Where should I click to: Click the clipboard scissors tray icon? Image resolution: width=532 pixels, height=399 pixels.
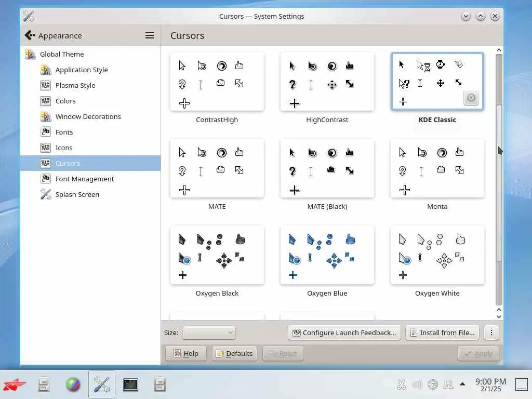[402, 384]
